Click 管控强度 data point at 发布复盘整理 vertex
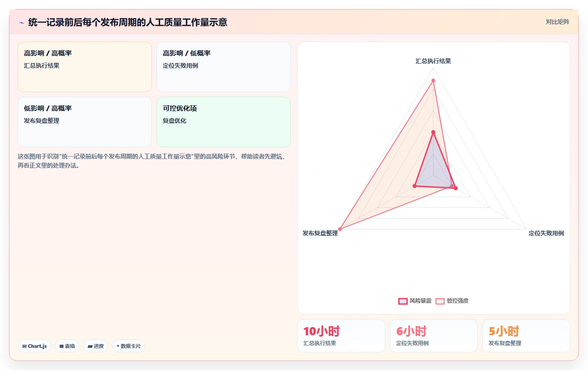This screenshot has height=370, width=588. [x=340, y=229]
